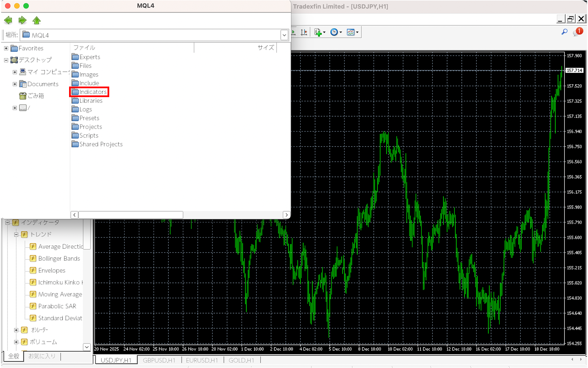Image resolution: width=588 pixels, height=368 pixels.
Task: Toggle the chart shift toolbar button
Action: (x=304, y=32)
